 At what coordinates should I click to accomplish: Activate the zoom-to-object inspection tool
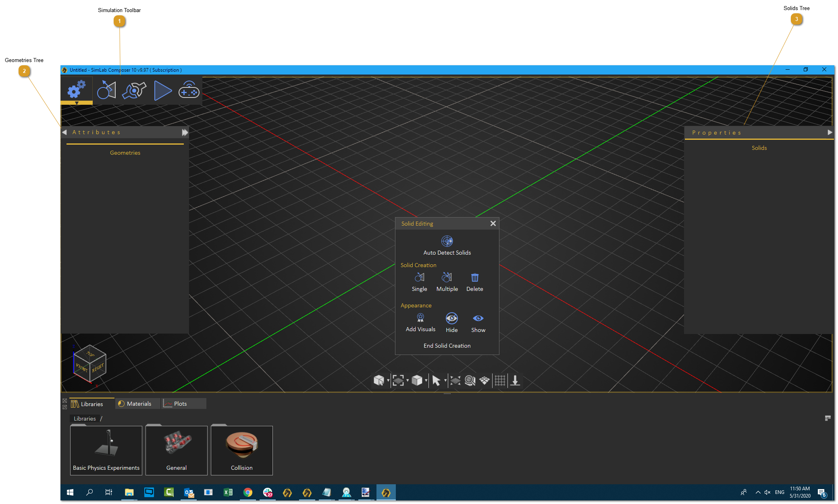point(469,380)
